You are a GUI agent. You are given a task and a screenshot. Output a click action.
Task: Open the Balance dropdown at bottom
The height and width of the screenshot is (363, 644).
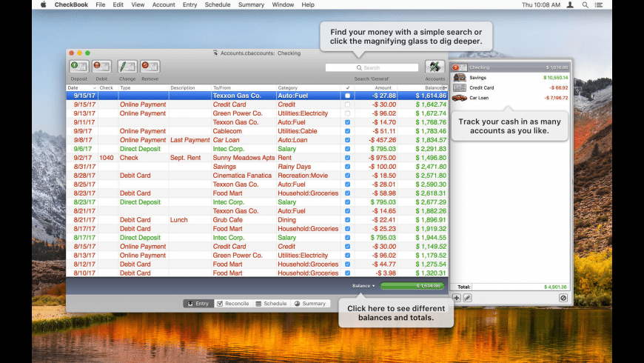click(x=363, y=286)
